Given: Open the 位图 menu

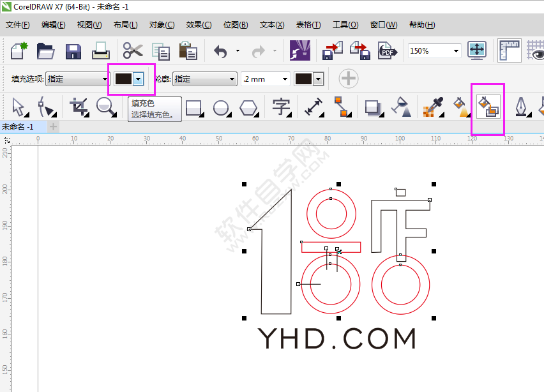Looking at the screenshot, I should pyautogui.click(x=236, y=24).
